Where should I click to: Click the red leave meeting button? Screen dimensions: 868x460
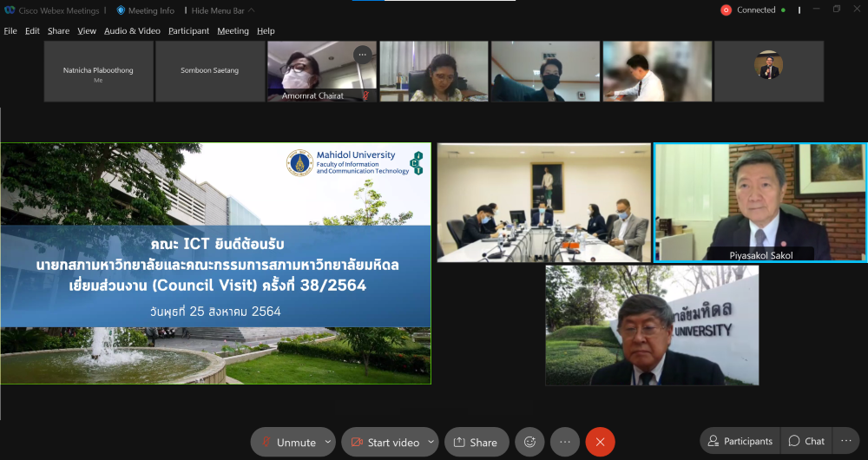coord(600,442)
